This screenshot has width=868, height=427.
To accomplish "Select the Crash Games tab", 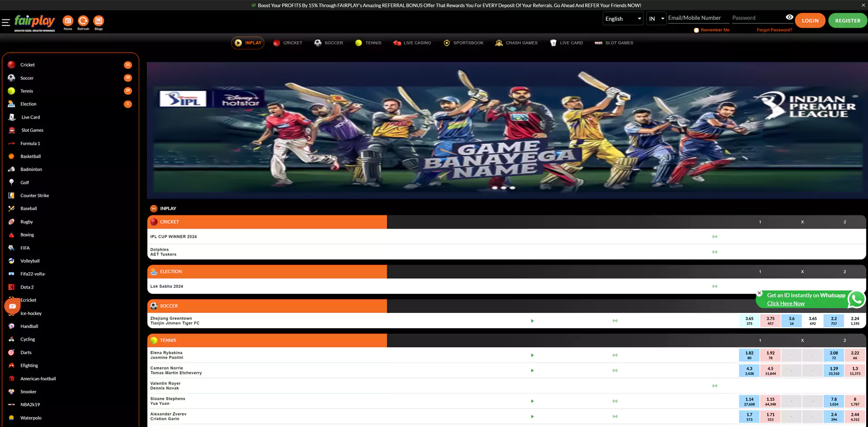I will [x=516, y=43].
